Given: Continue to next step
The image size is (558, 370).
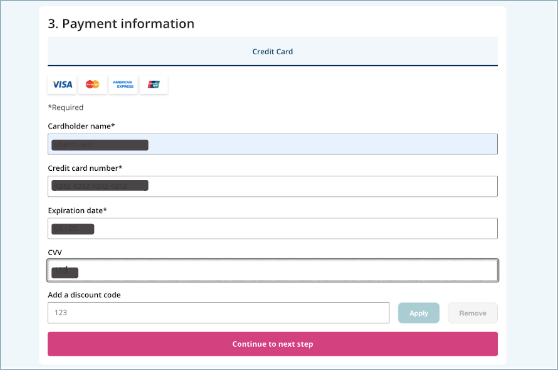Looking at the screenshot, I should [x=273, y=344].
